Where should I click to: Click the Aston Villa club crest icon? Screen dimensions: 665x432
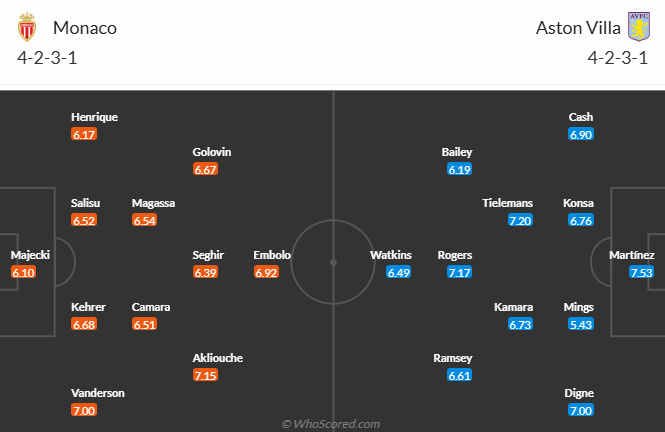click(637, 26)
